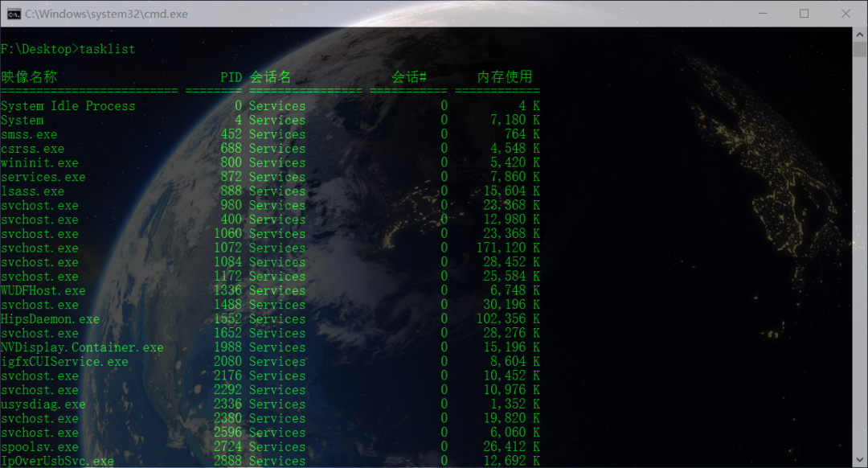Viewport: 868px width, 468px height.
Task: Click memory value 19,820 K
Action: click(x=511, y=418)
